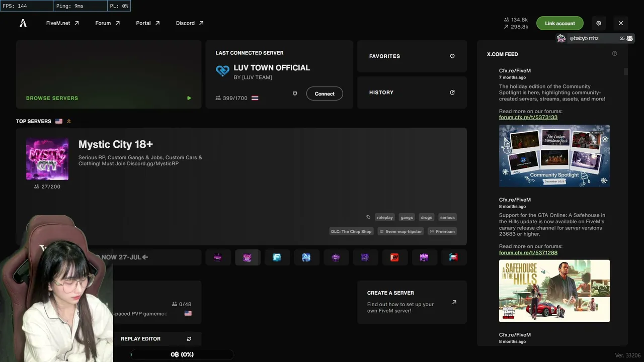Open the Safehouse in the Hills image

click(554, 291)
